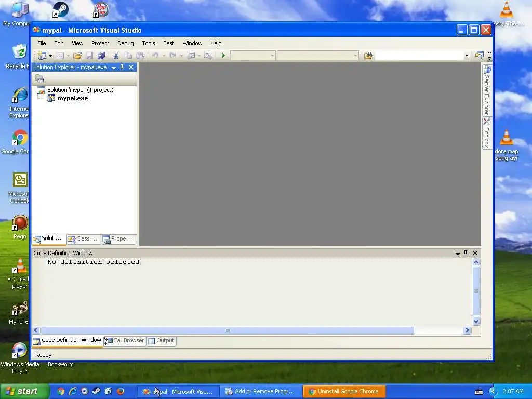The image size is (532, 399).
Task: Click the Steam quick launch icon
Action: pos(96,392)
